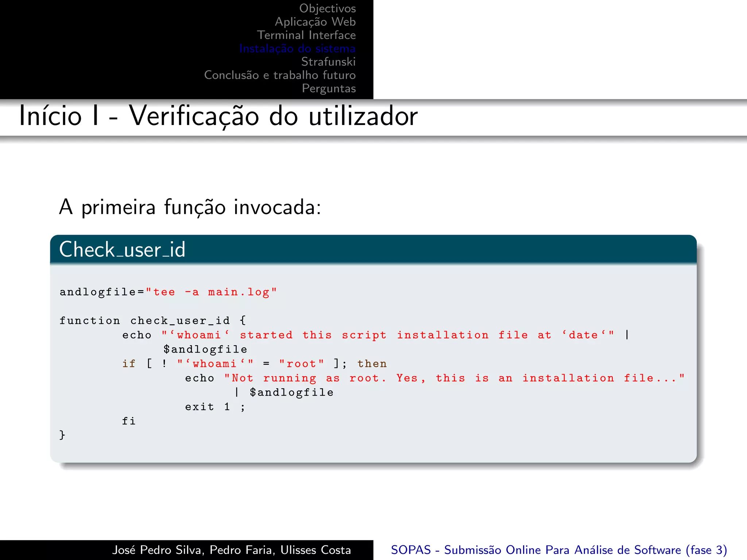Click the andlogfile="tee -a main.log" code line

(168, 292)
